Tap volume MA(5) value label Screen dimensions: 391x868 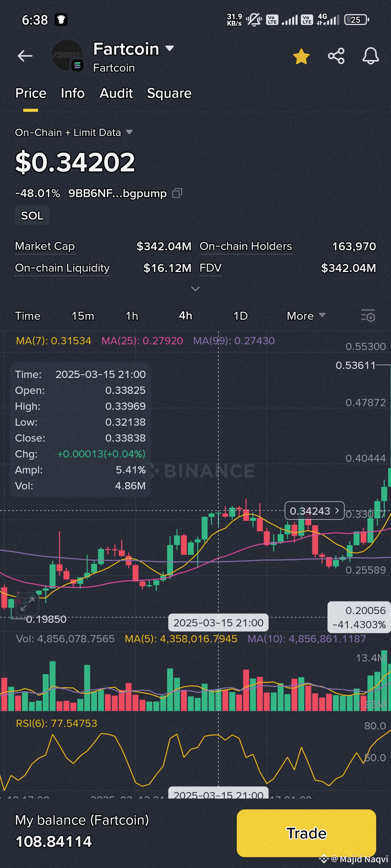(181, 639)
